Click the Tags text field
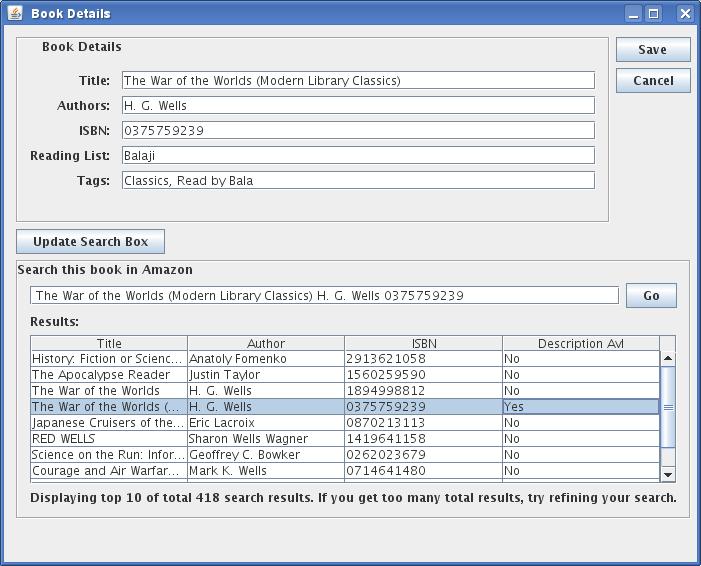 click(358, 181)
